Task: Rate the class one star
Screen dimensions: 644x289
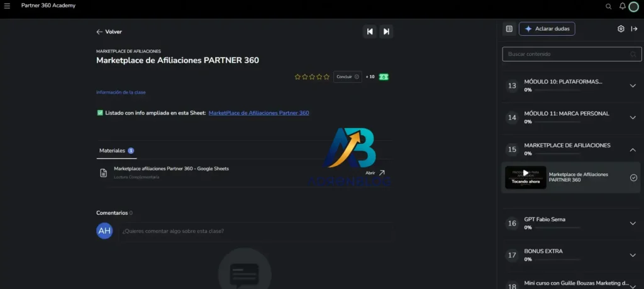Action: click(297, 77)
